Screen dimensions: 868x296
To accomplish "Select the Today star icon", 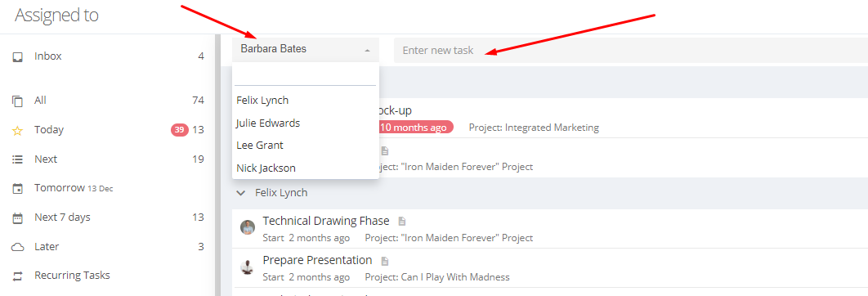I will pos(18,130).
